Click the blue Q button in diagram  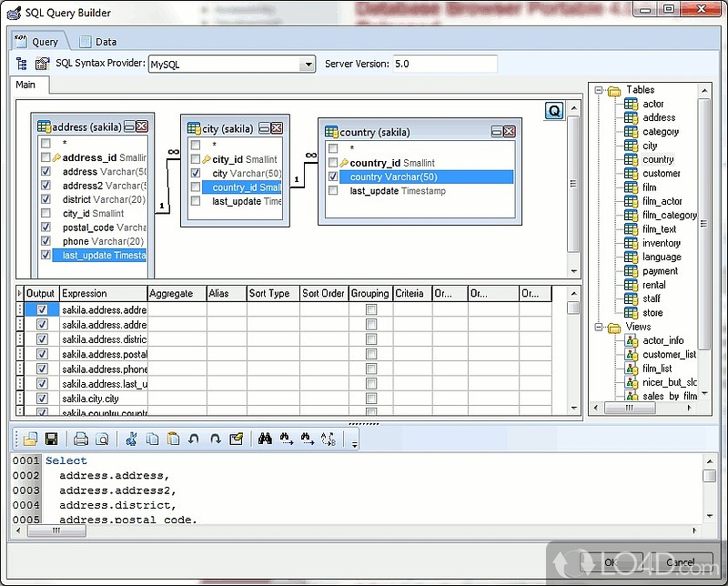click(x=554, y=111)
